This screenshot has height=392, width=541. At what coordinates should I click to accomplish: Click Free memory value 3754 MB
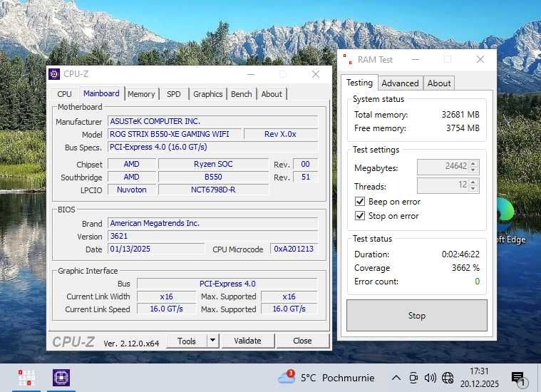[x=463, y=128]
